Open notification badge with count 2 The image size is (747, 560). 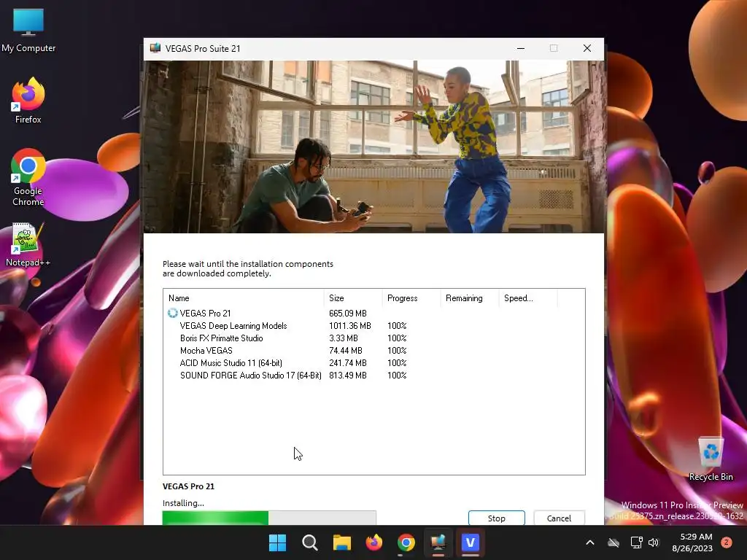coord(726,542)
